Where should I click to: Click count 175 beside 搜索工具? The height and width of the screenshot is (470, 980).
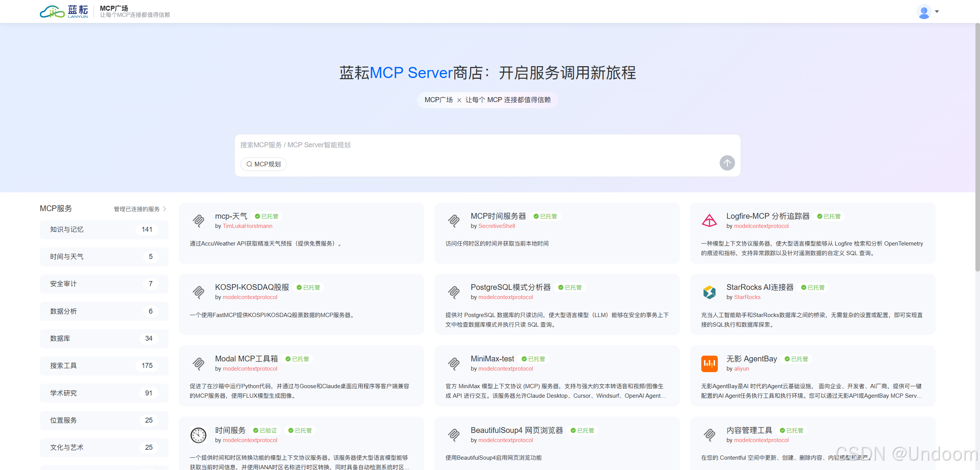click(x=147, y=366)
